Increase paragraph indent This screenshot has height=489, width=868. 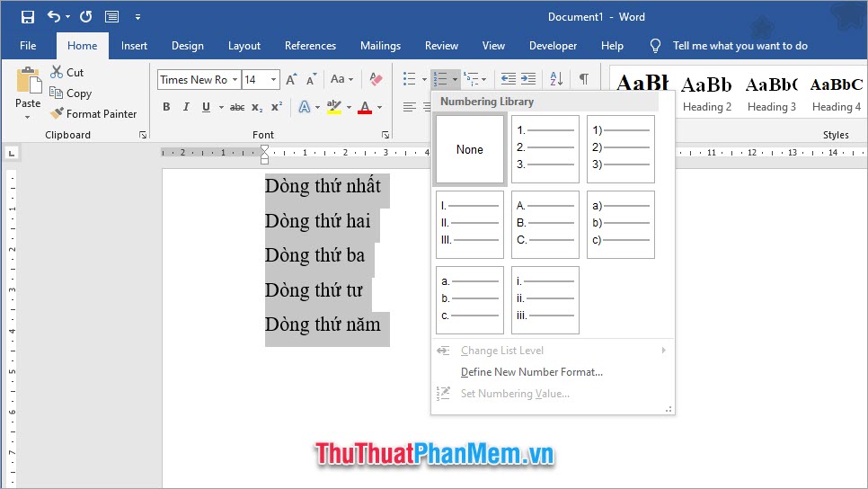[x=528, y=79]
